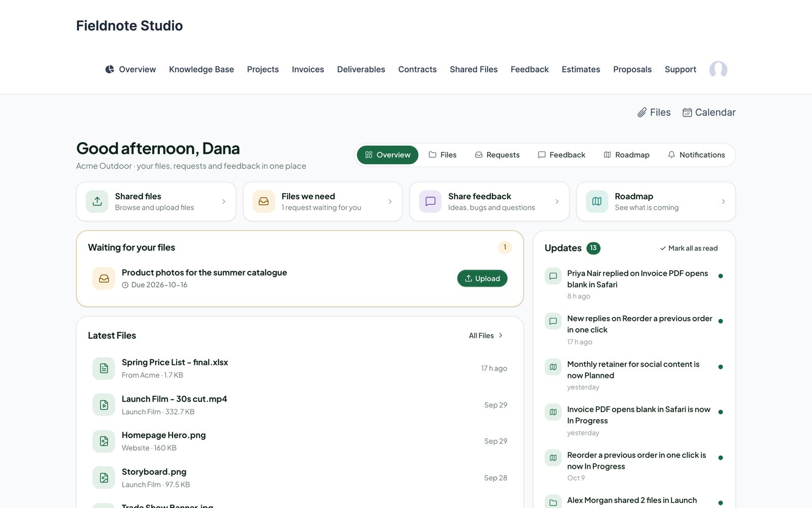
Task: Open file Storyboard.png
Action: (x=300, y=478)
